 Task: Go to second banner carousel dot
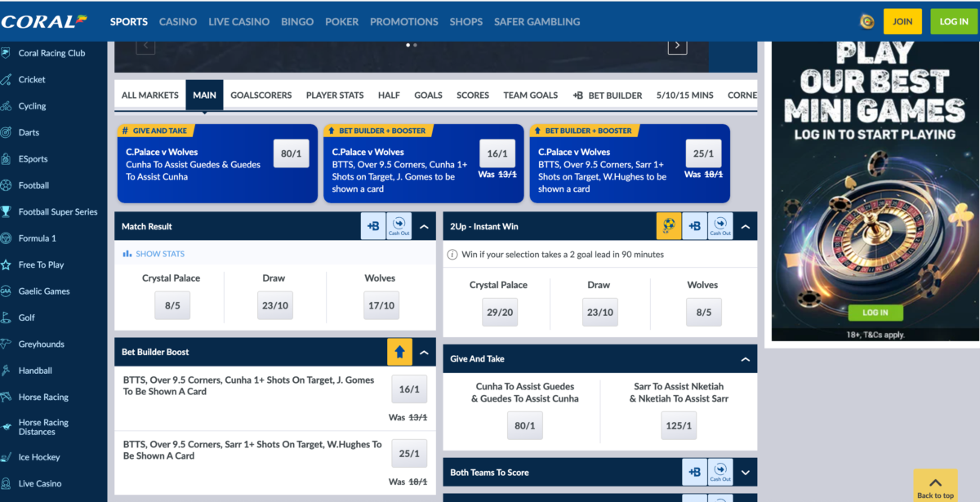pyautogui.click(x=415, y=46)
